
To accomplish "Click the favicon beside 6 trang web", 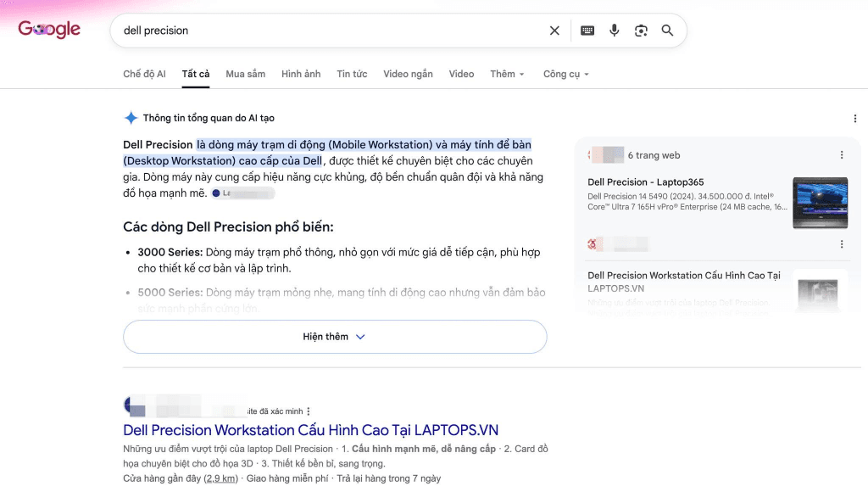I will (606, 155).
